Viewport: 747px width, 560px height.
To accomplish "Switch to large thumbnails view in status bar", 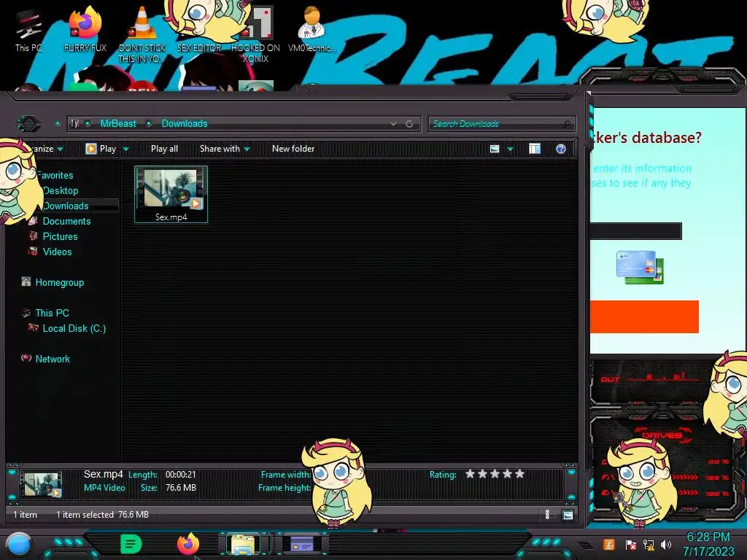I will click(568, 515).
